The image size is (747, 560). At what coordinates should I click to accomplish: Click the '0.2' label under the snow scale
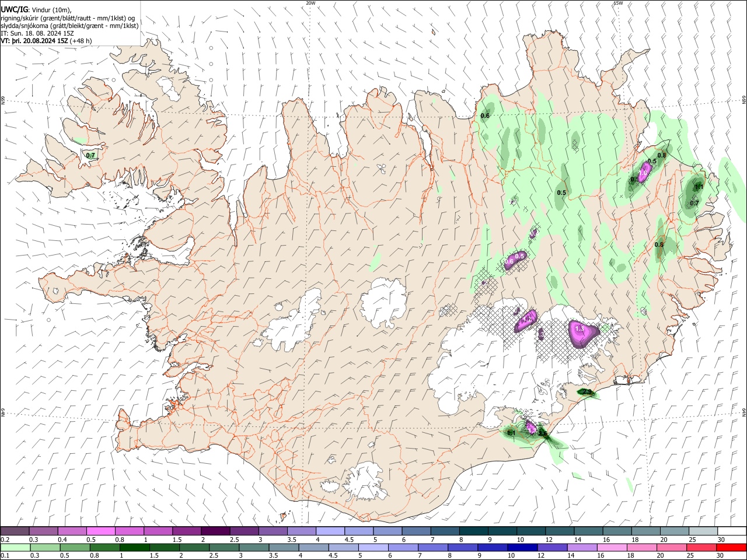pos(4,540)
